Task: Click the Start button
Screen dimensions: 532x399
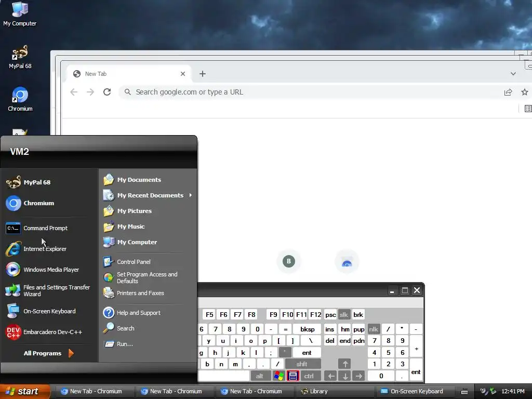Action: tap(25, 391)
